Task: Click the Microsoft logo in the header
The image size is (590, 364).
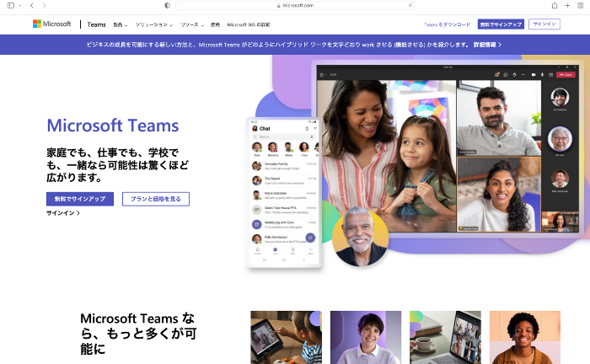Action: [52, 24]
